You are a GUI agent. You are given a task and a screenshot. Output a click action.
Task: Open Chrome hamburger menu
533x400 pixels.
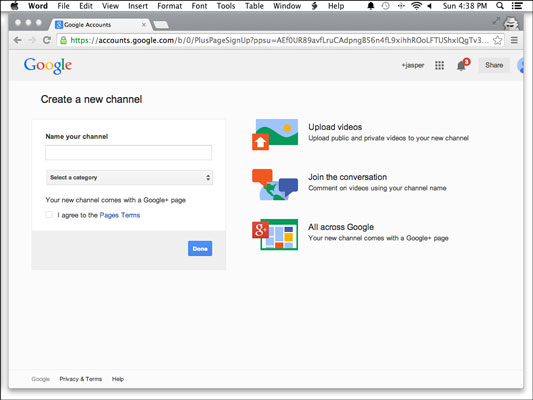click(x=514, y=40)
